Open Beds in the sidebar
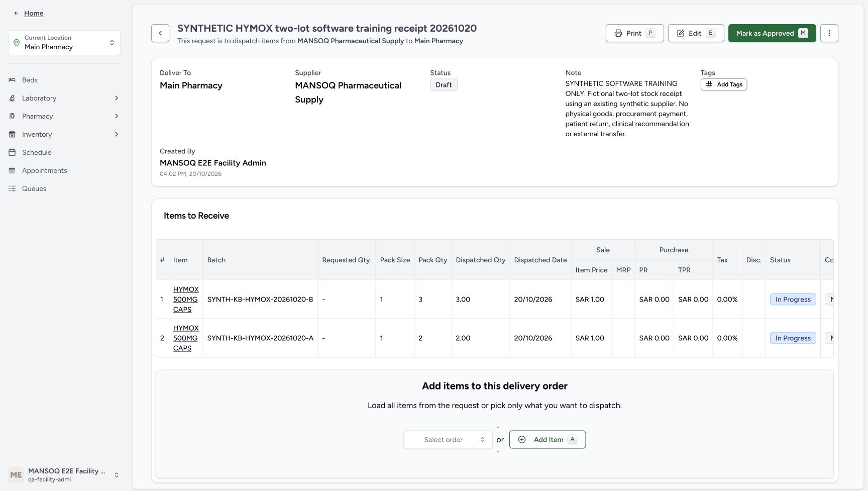868x491 pixels. coord(64,80)
